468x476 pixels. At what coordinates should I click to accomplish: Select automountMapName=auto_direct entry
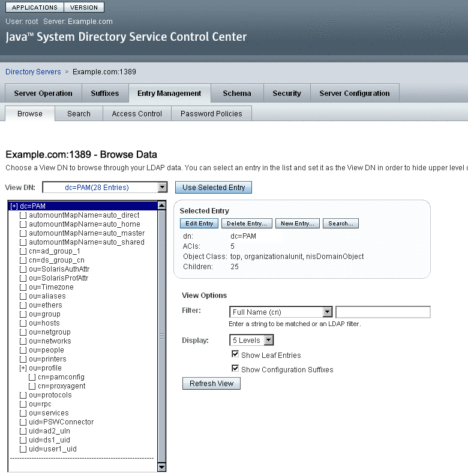84,215
